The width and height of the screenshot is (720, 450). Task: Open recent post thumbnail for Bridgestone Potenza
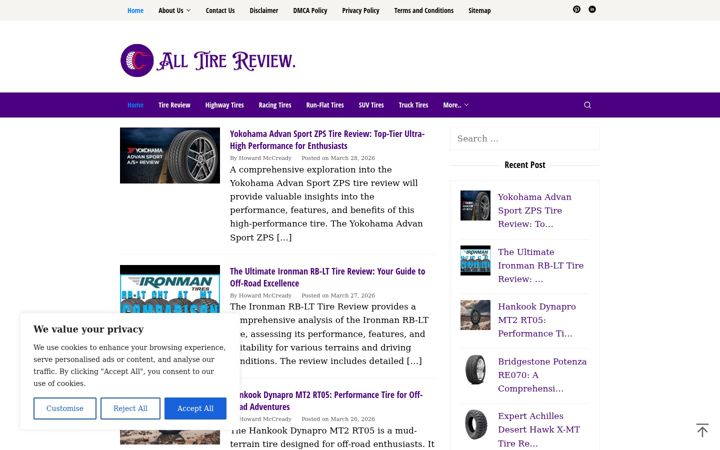[x=475, y=370]
